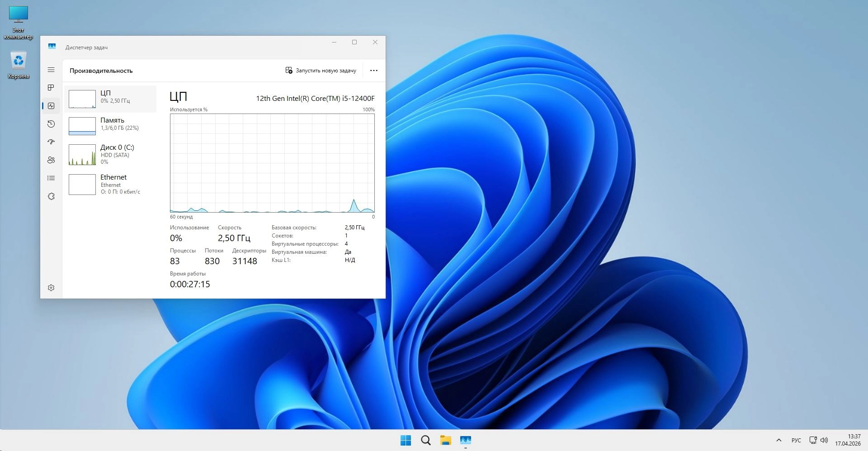Open the network tray icon
This screenshot has height=451, width=868.
click(x=813, y=440)
